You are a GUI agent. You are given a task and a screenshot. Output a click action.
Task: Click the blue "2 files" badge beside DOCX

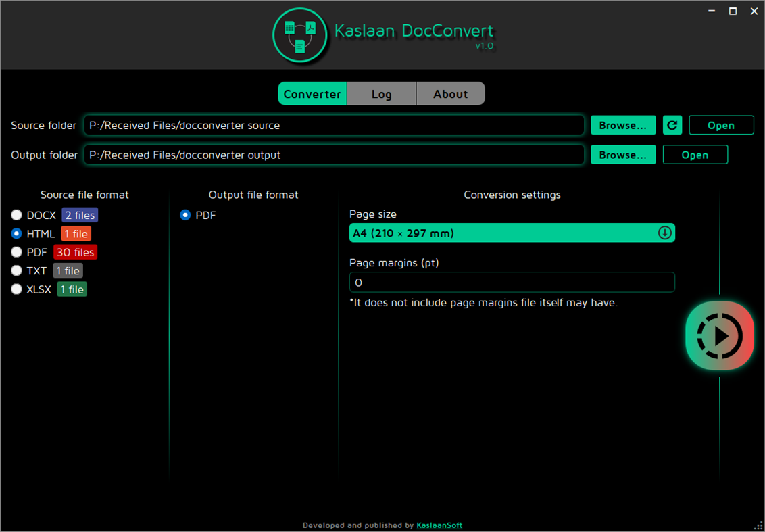[79, 215]
